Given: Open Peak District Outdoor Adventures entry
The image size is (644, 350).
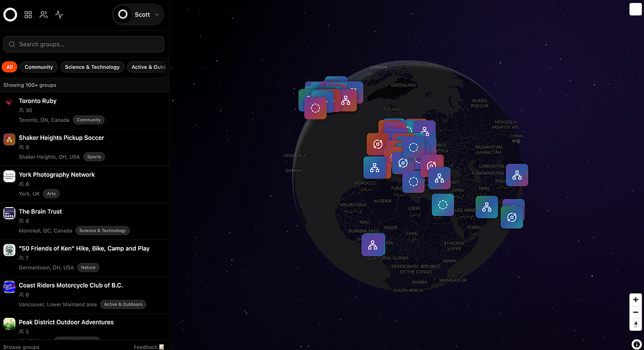Looking at the screenshot, I should 85,327.
